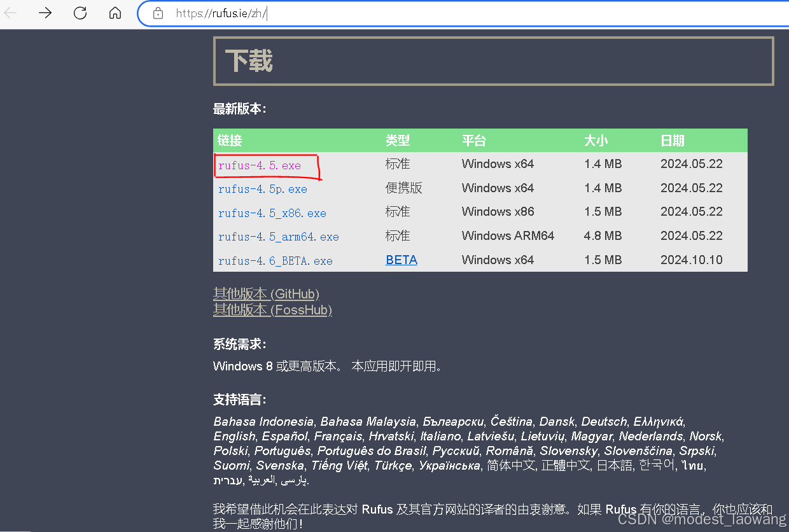Download rufus-4.5p.exe portable build
The height and width of the screenshot is (532, 789).
click(x=263, y=189)
